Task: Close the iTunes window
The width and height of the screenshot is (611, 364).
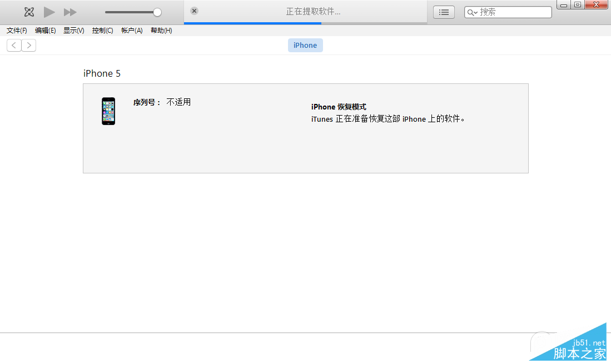Action: pyautogui.click(x=596, y=4)
